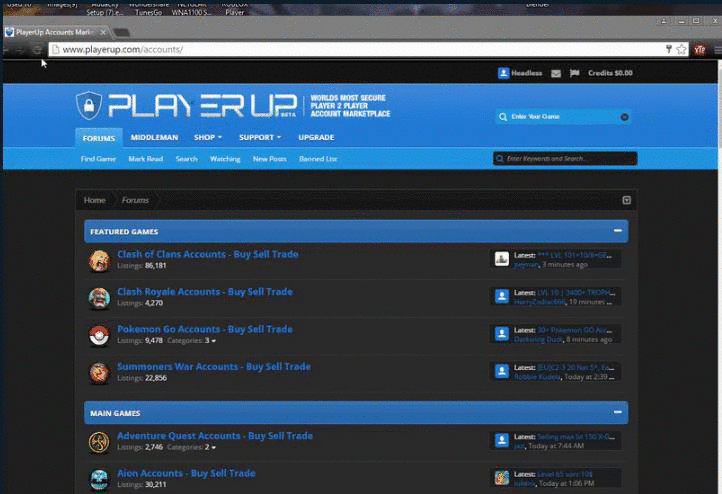Screen dimensions: 722x494
Task: Open latest post link in Pokemon Go row
Action: pyautogui.click(x=575, y=330)
